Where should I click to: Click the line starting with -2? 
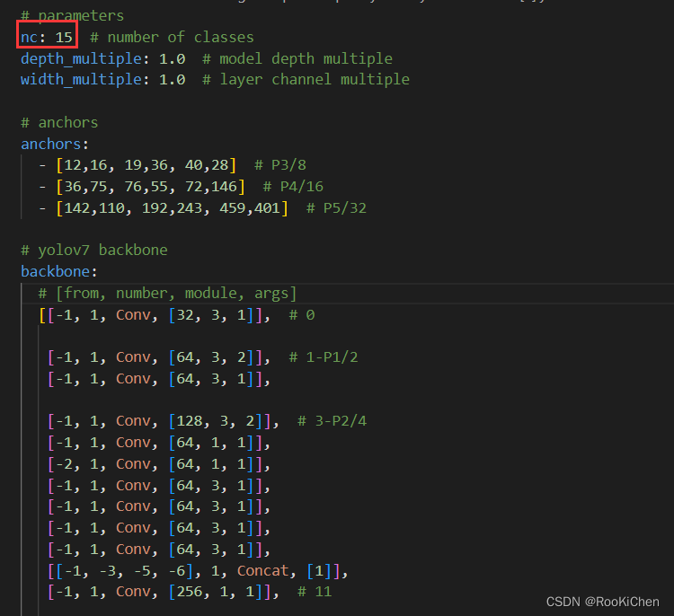(x=159, y=464)
